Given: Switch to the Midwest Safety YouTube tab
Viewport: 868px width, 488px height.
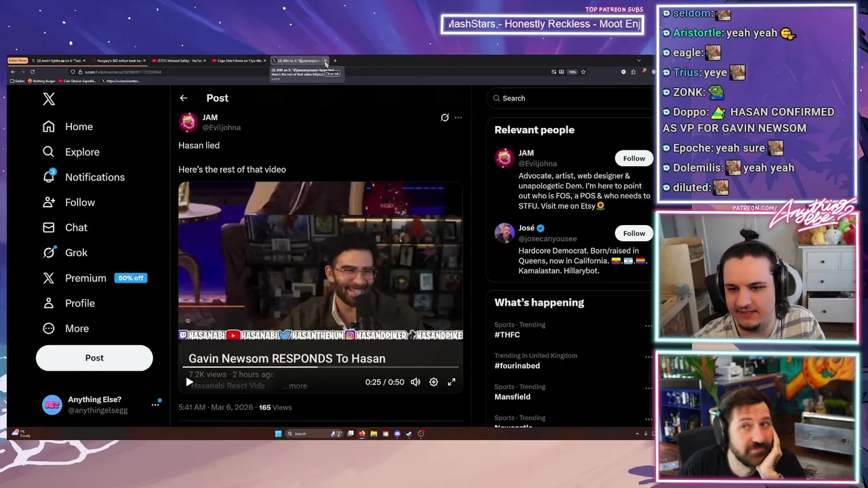Looking at the screenshot, I should [178, 60].
